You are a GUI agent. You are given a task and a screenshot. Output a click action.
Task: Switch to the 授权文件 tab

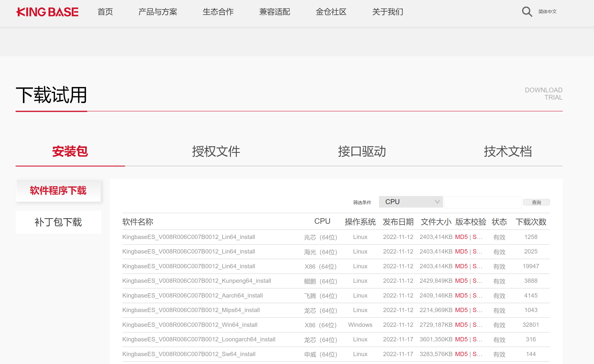[x=216, y=151]
